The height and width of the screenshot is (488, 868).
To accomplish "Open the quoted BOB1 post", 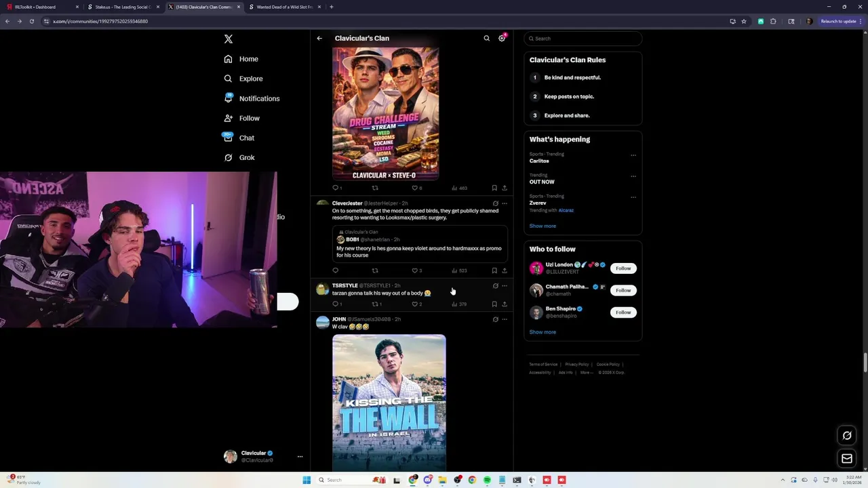I will 420,244.
